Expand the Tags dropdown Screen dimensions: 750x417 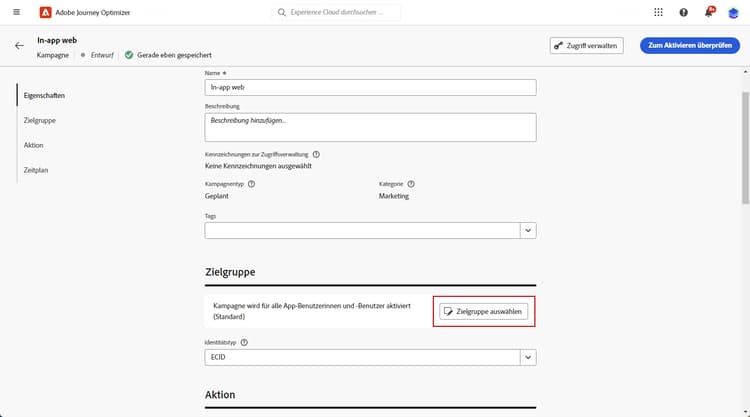[x=528, y=230]
